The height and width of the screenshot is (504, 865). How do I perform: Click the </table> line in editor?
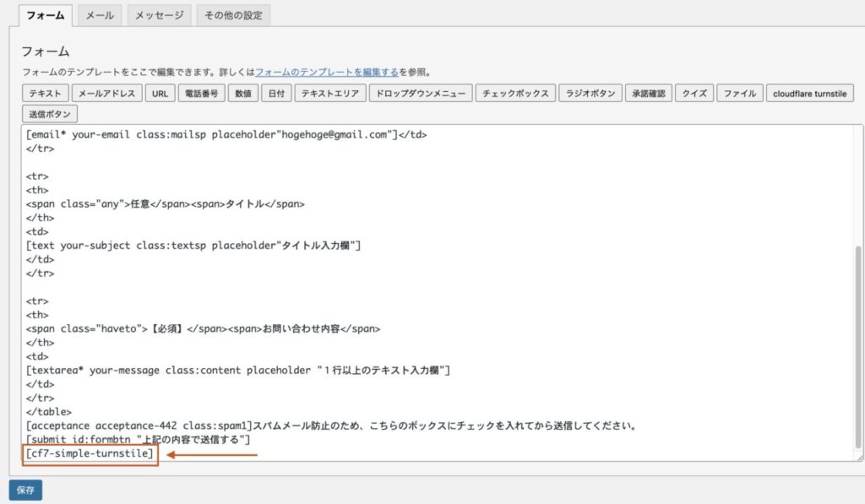tap(48, 412)
